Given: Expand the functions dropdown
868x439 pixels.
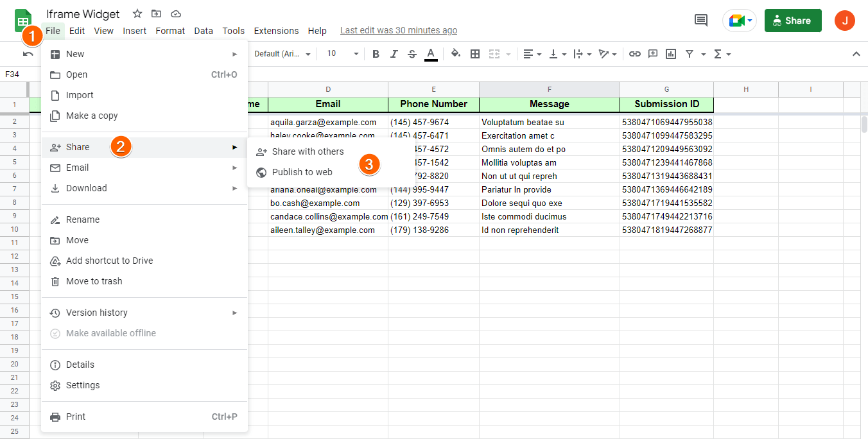Looking at the screenshot, I should click(722, 54).
